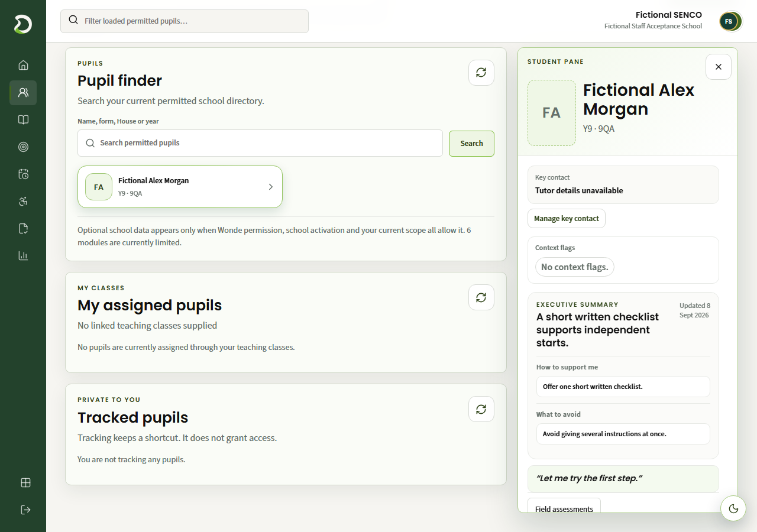Toggle dark mode with the moon button
Viewport: 757px width, 532px height.
point(733,508)
